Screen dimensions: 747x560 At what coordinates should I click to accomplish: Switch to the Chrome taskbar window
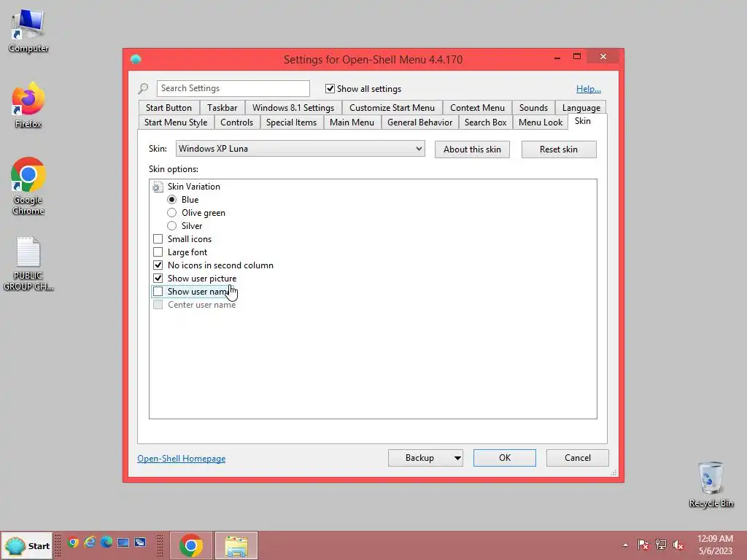pyautogui.click(x=190, y=545)
